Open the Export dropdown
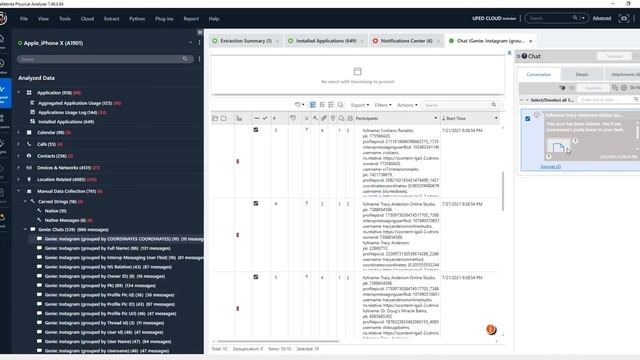The height and width of the screenshot is (360, 640). [x=360, y=105]
